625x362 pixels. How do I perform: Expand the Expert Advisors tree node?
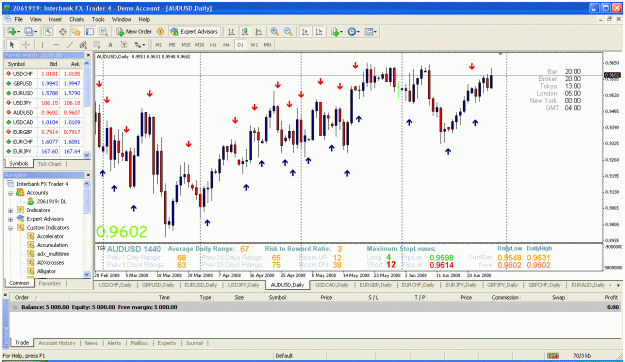click(11, 219)
